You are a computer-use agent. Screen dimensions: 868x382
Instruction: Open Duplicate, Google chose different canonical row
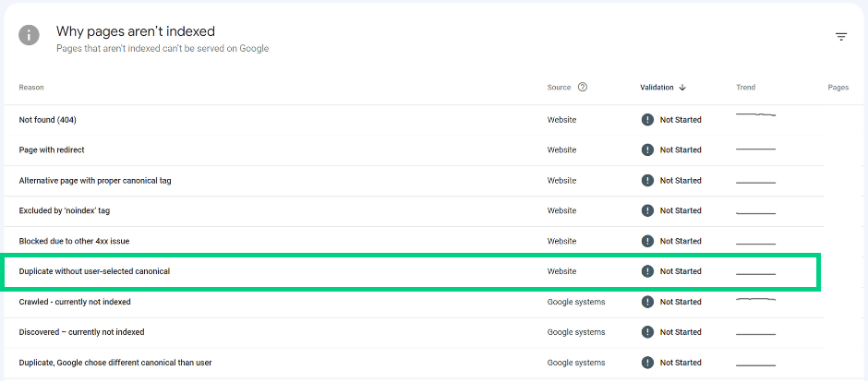(414, 363)
